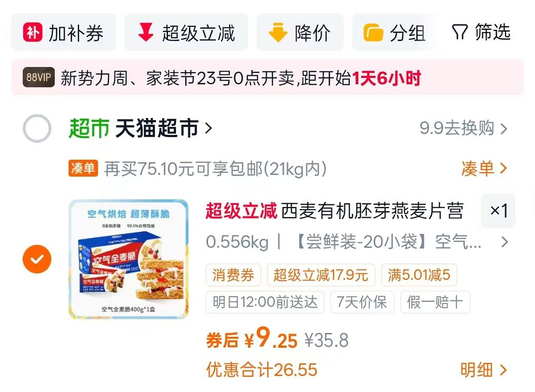Tap the 88VIP badge icon

tap(38, 77)
